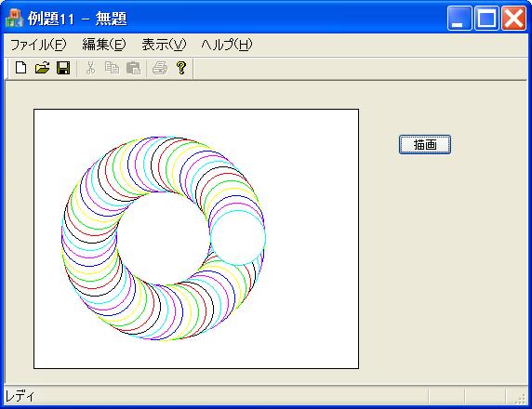Click the New document toolbar icon
This screenshot has height=409, width=532.
click(21, 68)
